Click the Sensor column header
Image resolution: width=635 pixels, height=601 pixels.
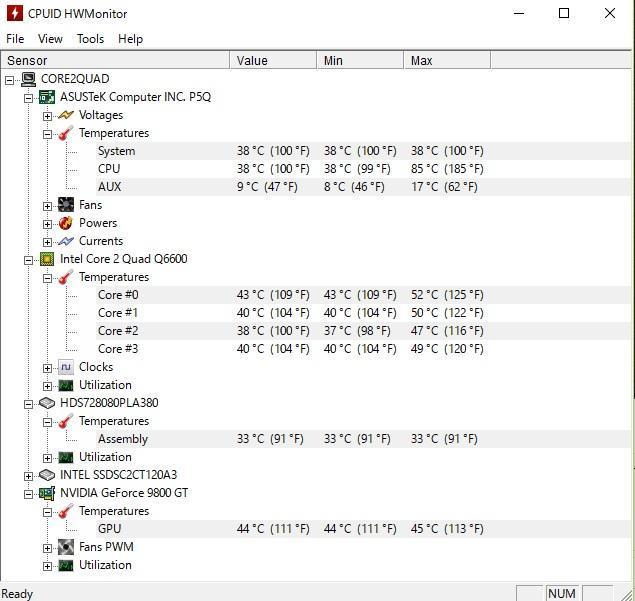(x=115, y=61)
